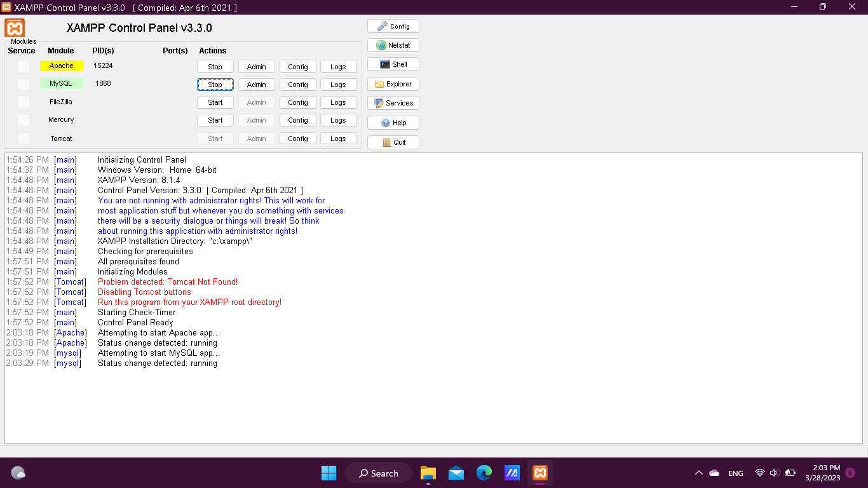Start the FileZilla module
The image size is (868, 488).
click(x=215, y=102)
